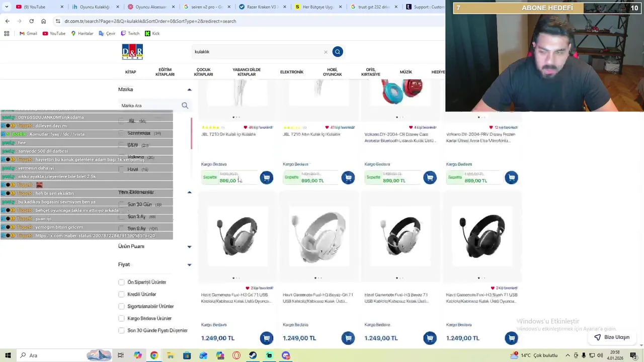Add Havit Fuxi-H3 Siyah headset to cart

tap(511, 338)
